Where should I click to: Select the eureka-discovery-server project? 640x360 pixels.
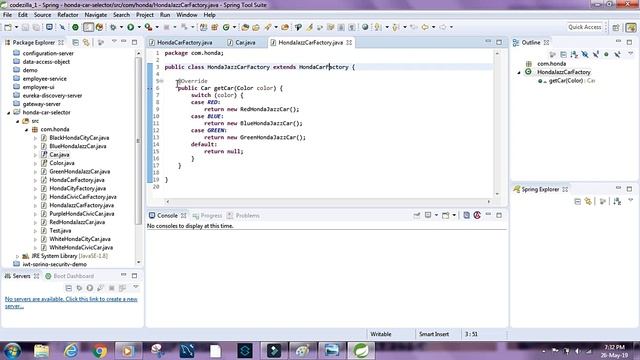coord(52,96)
